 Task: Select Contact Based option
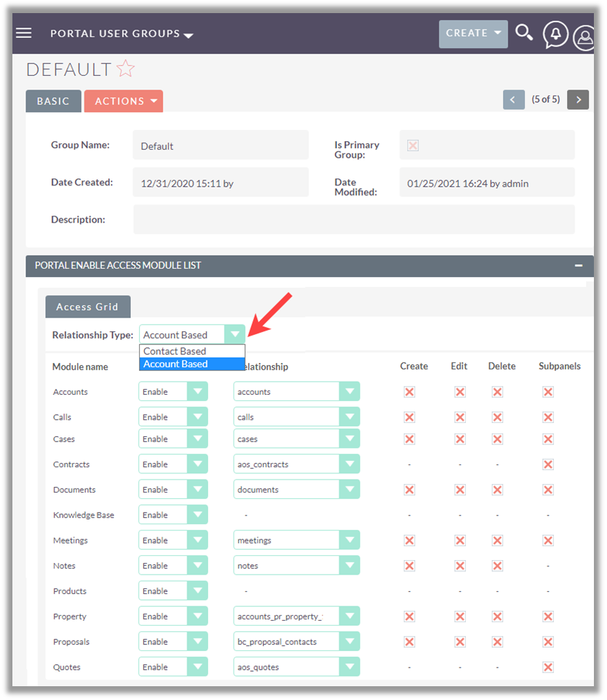[175, 351]
